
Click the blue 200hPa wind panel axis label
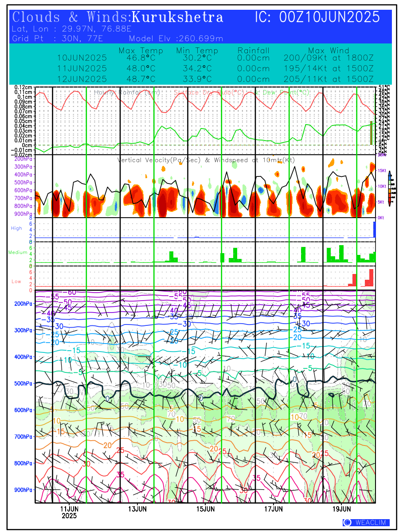click(x=23, y=304)
